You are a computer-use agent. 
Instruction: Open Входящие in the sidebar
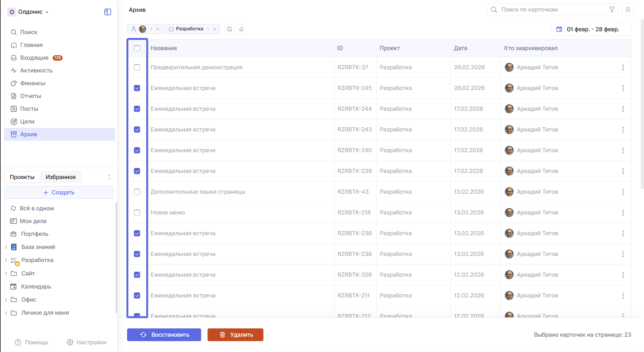[34, 58]
